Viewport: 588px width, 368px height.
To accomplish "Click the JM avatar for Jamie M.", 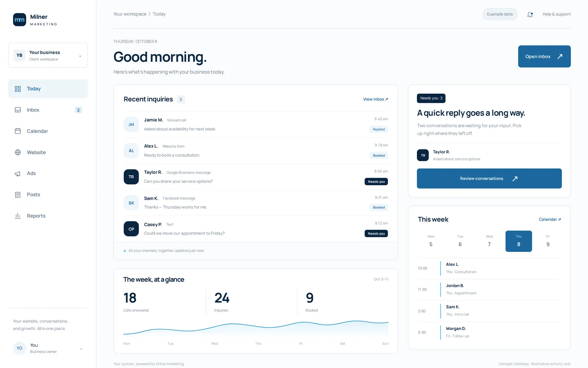I will [131, 125].
